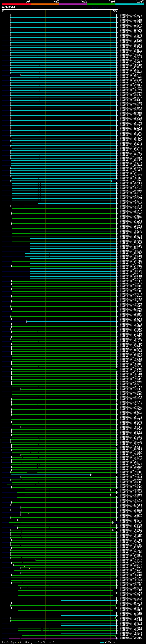
Task: Open hit UniRef100_B6V686
Action: point(131,241)
